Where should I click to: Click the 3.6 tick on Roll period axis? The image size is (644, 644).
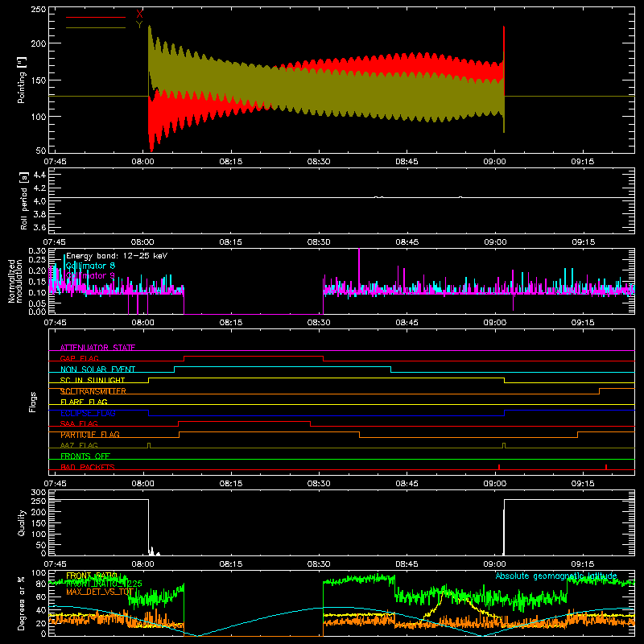[39, 227]
